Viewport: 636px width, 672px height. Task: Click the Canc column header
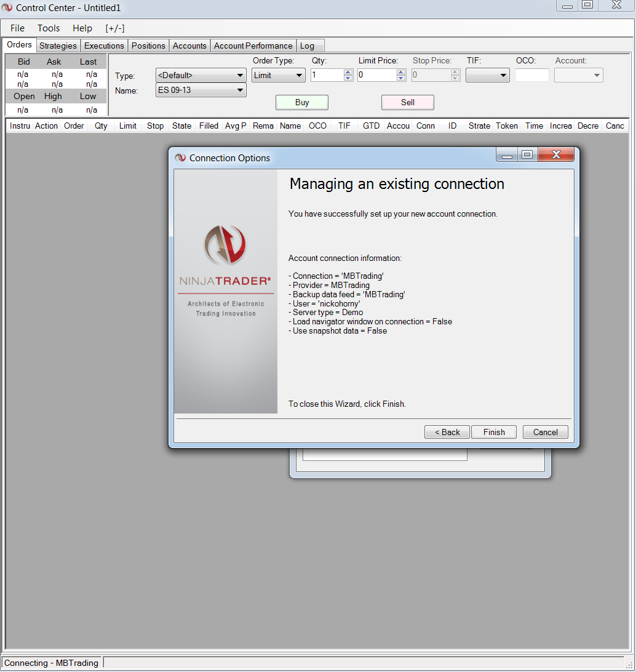614,126
